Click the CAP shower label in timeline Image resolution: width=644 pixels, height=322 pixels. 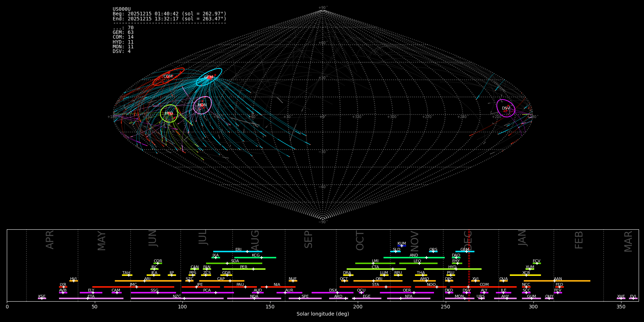pos(221,279)
